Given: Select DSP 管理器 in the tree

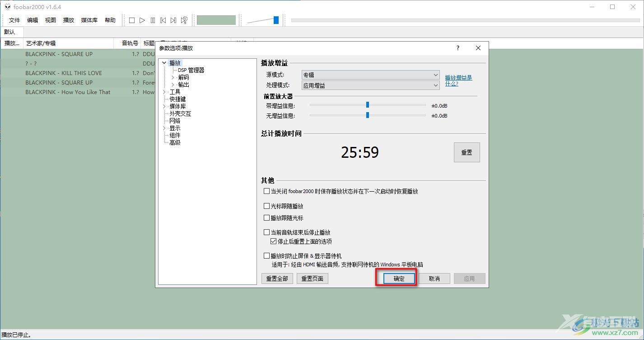Looking at the screenshot, I should click(x=191, y=70).
